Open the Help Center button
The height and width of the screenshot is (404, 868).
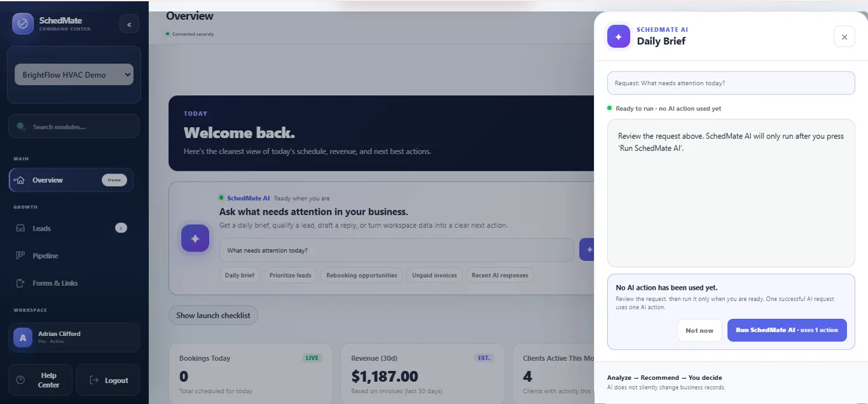coord(41,380)
